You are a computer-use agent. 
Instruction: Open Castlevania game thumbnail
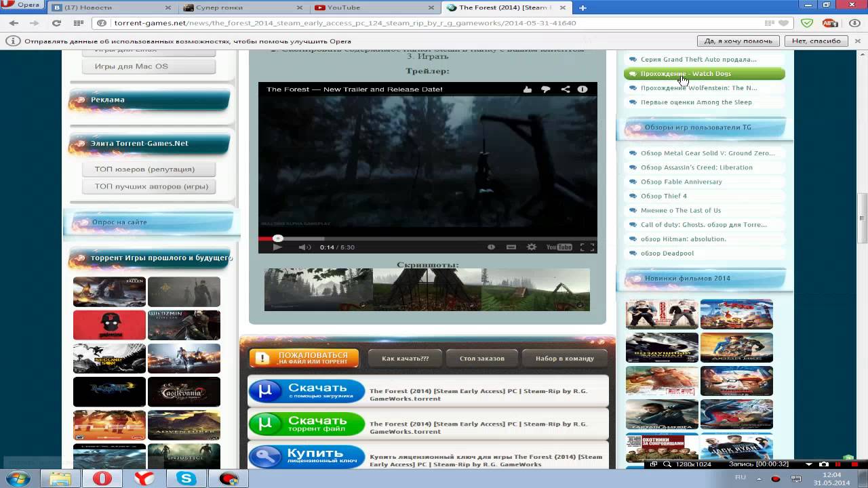[184, 392]
